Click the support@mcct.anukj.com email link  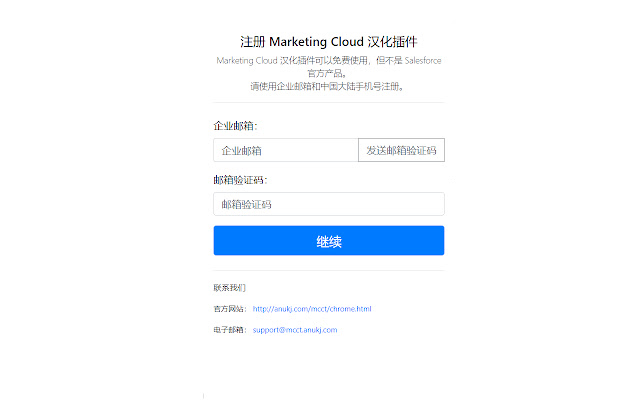point(295,330)
